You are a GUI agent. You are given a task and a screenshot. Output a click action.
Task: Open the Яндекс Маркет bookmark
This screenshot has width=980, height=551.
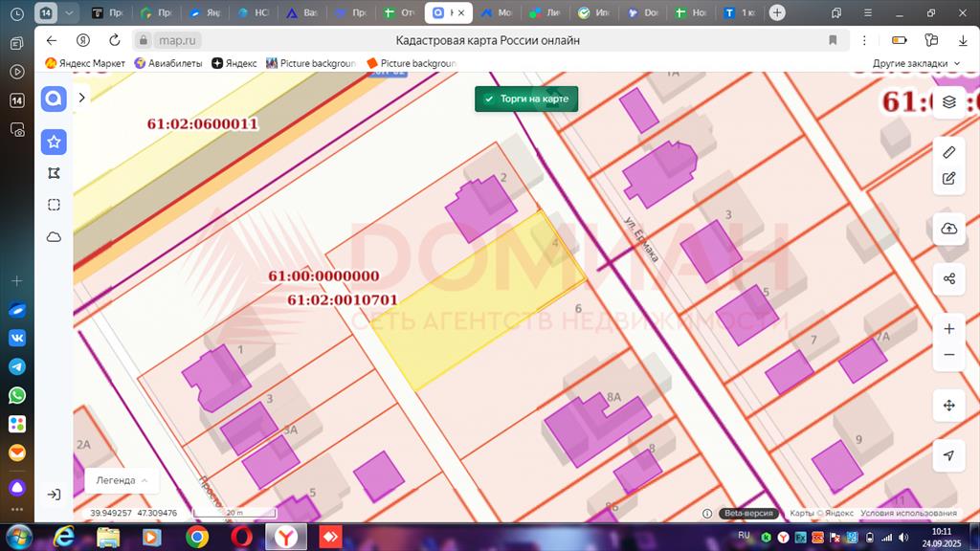pos(85,63)
